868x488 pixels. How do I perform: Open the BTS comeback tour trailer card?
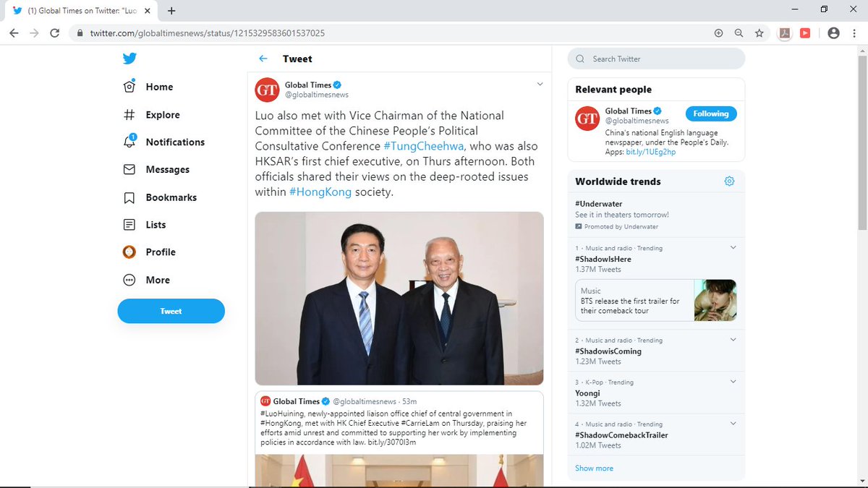656,301
